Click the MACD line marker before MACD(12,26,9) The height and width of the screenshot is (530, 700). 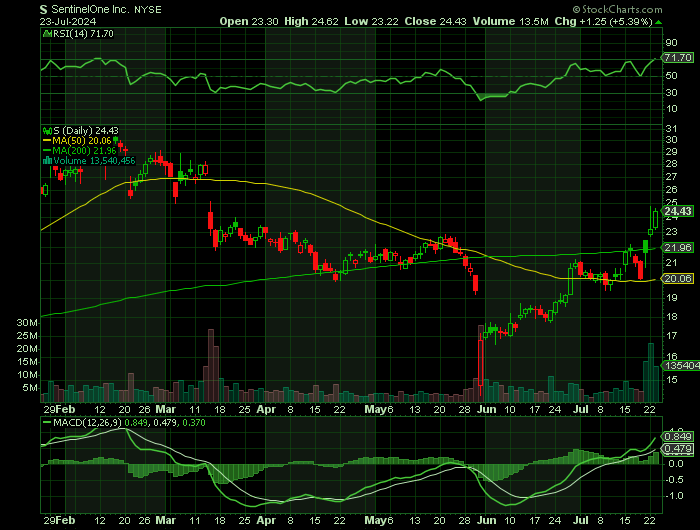pos(47,422)
